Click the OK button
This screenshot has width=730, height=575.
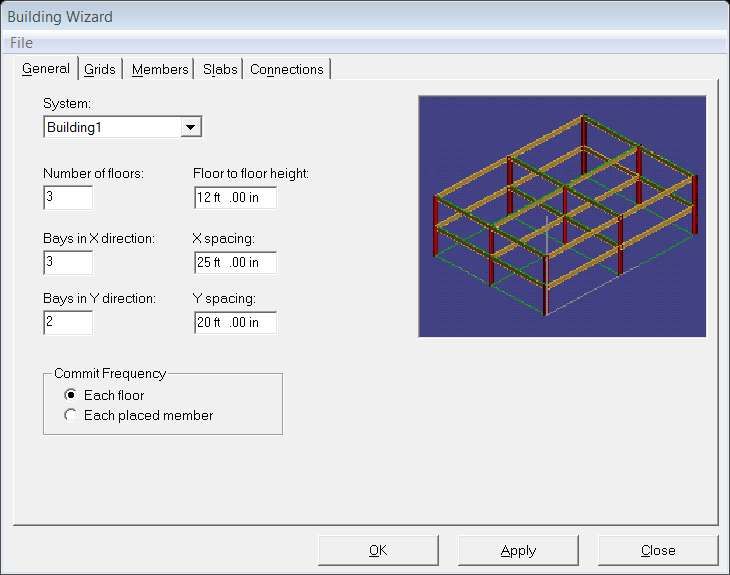[378, 550]
